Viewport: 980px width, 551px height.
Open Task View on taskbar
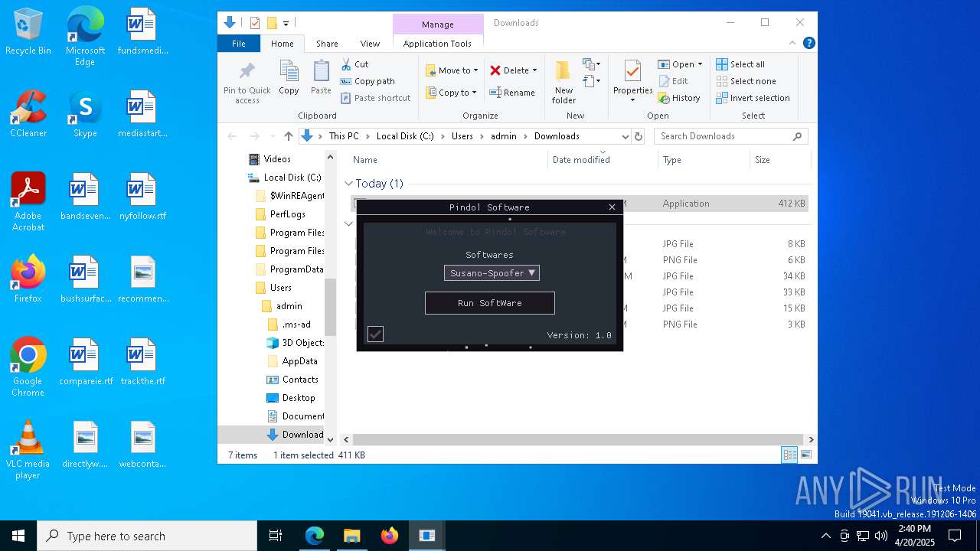click(276, 536)
